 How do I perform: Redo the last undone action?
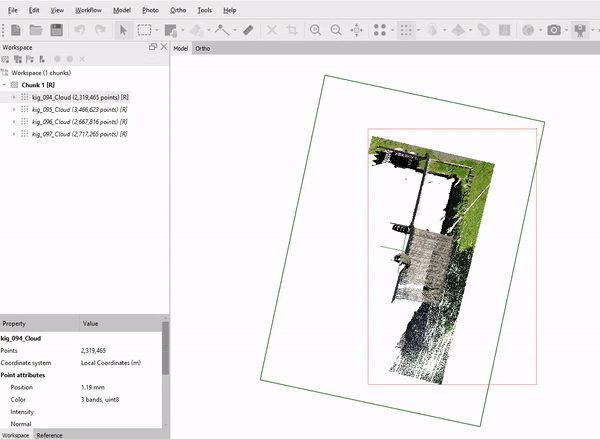click(x=100, y=30)
